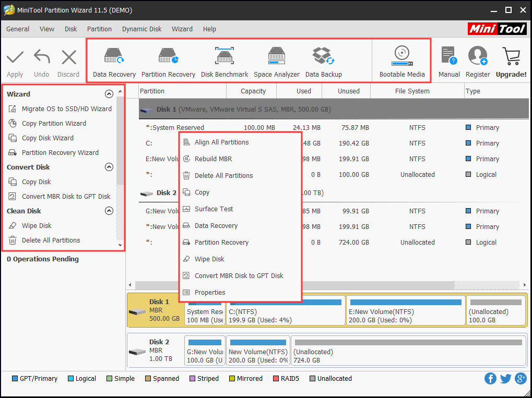
Task: Open the Wizard menu
Action: click(182, 29)
